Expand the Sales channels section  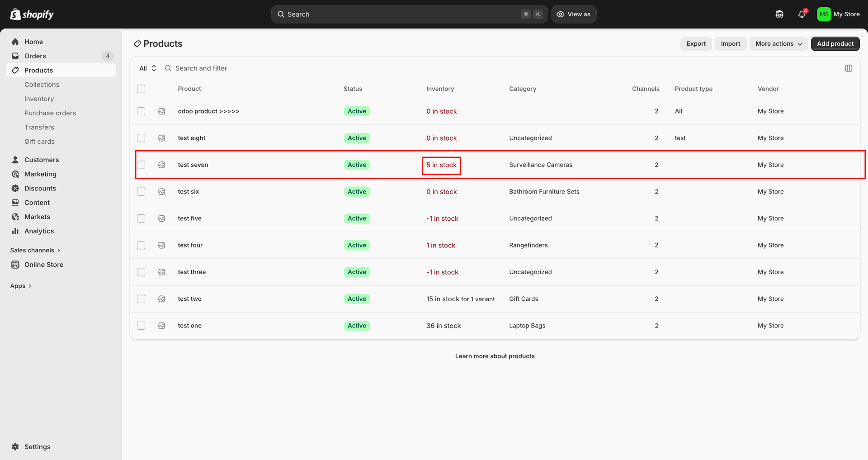[x=35, y=250]
